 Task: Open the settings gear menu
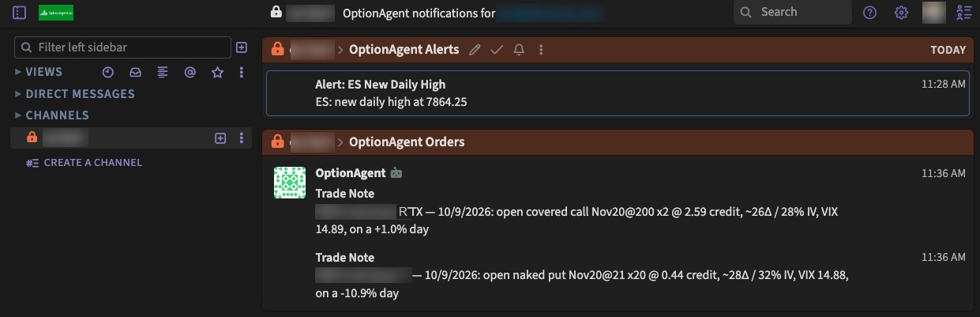click(x=901, y=13)
